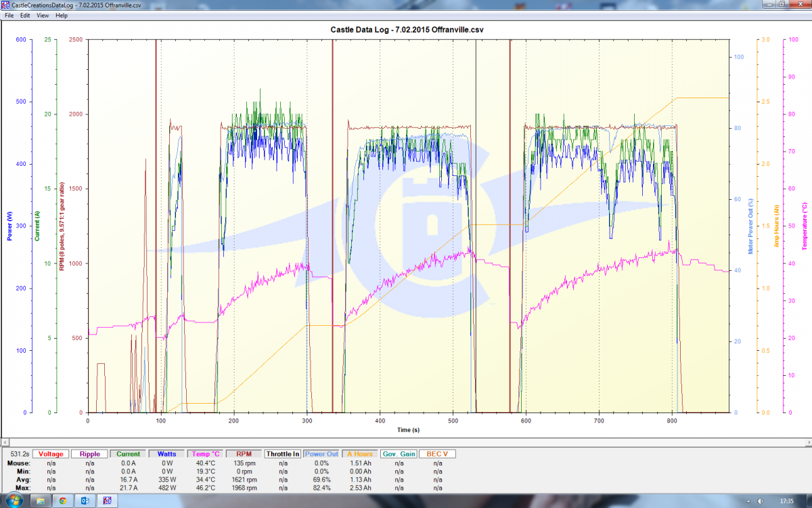Click the Mouse row RPM value 135 rpm
This screenshot has height=508, width=812.
pos(244,463)
